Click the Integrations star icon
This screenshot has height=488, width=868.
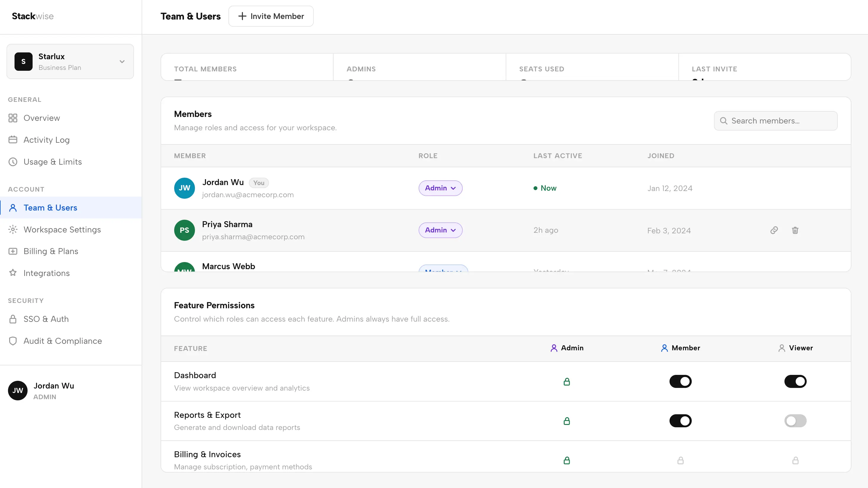(x=13, y=273)
